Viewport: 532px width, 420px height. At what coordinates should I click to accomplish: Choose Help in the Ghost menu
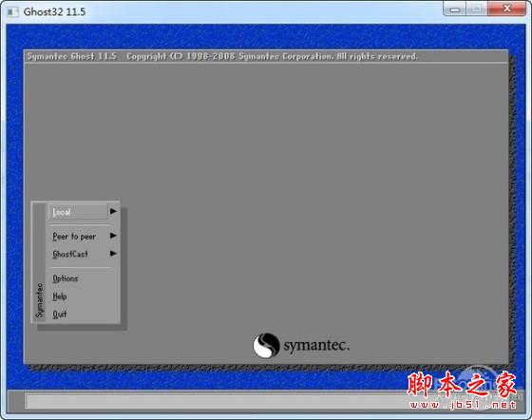point(60,296)
